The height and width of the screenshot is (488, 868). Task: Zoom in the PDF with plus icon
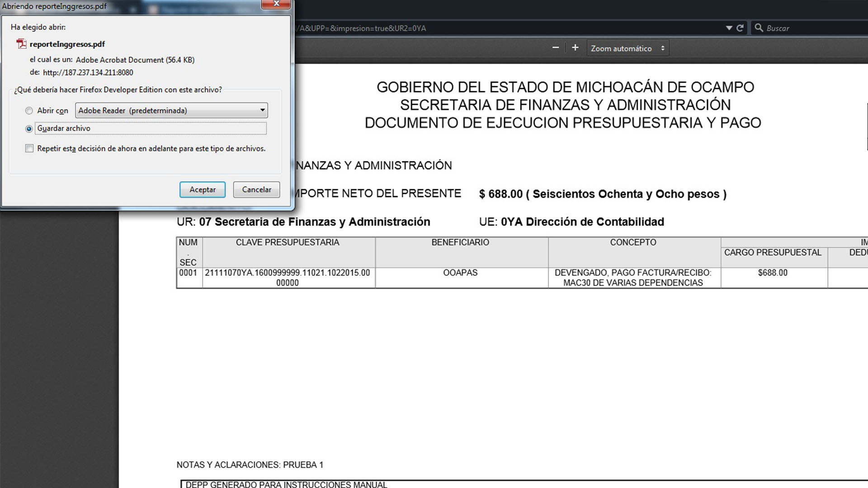pos(575,48)
